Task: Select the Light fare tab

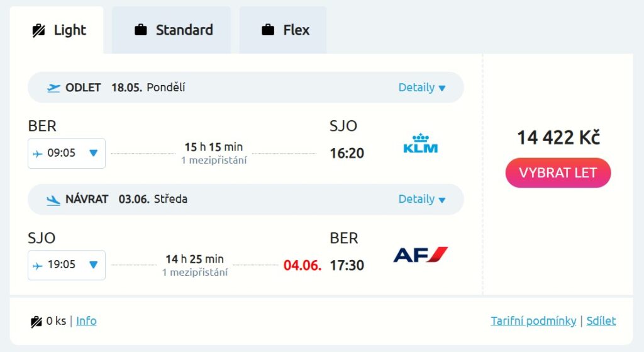Action: click(58, 30)
